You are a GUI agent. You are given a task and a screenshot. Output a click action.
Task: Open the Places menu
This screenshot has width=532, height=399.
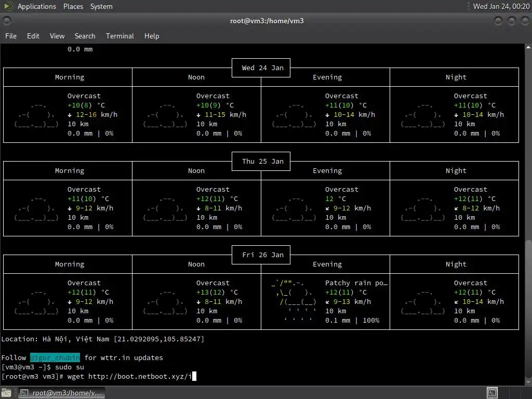coord(73,6)
